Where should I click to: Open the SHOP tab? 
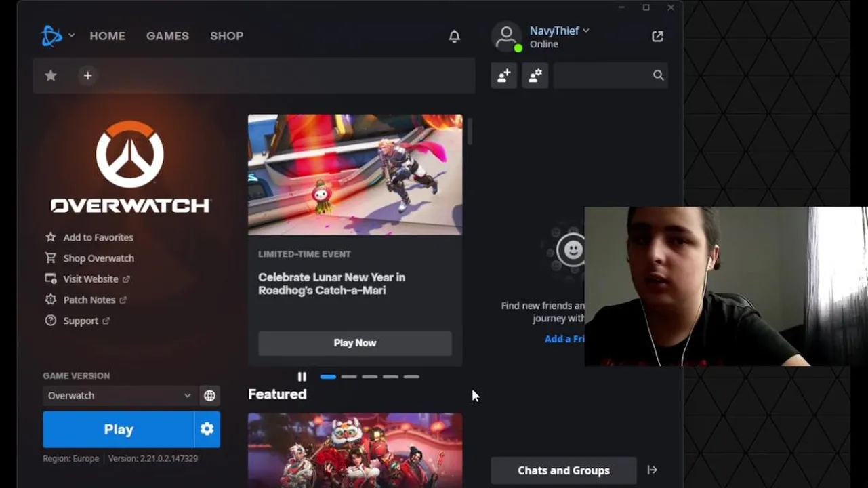coord(226,36)
